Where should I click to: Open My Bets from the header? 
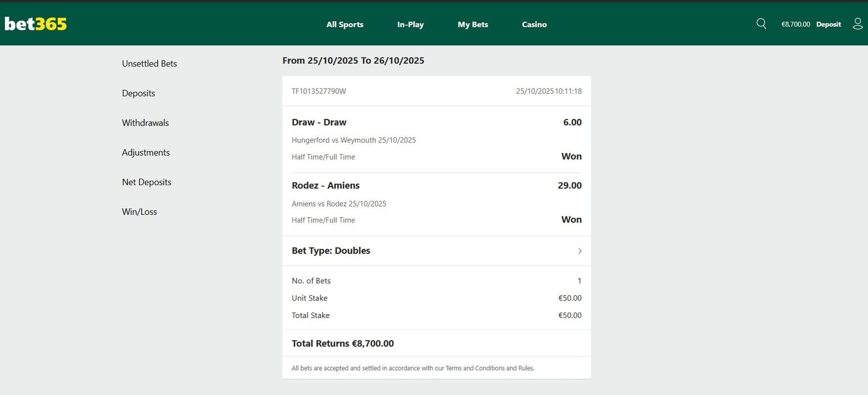[473, 24]
